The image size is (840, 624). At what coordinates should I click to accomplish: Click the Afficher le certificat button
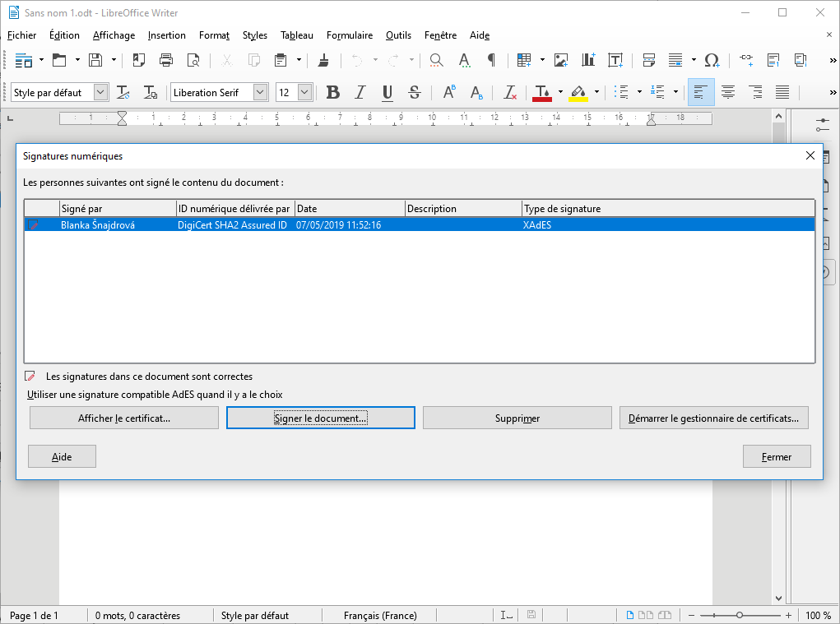coord(124,418)
